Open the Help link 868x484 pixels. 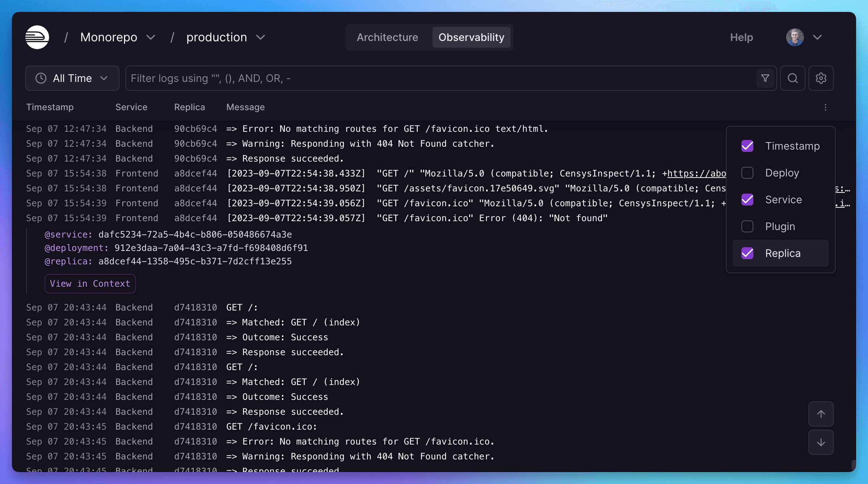click(x=741, y=37)
